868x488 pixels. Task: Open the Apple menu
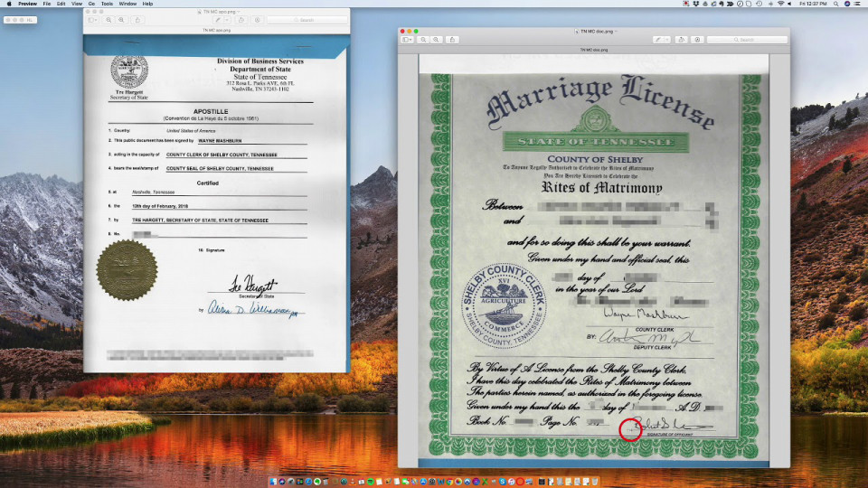(9, 4)
